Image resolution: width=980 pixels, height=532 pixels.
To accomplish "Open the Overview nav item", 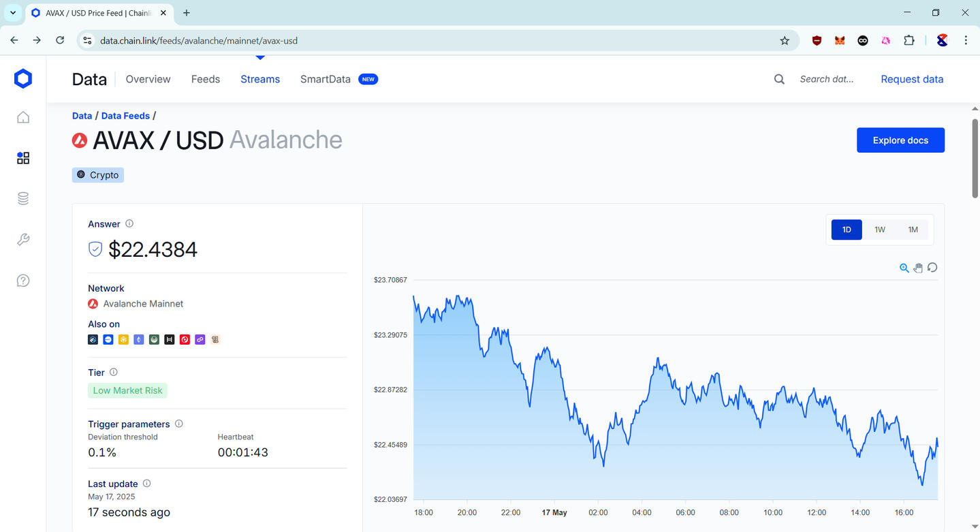I will (x=148, y=79).
